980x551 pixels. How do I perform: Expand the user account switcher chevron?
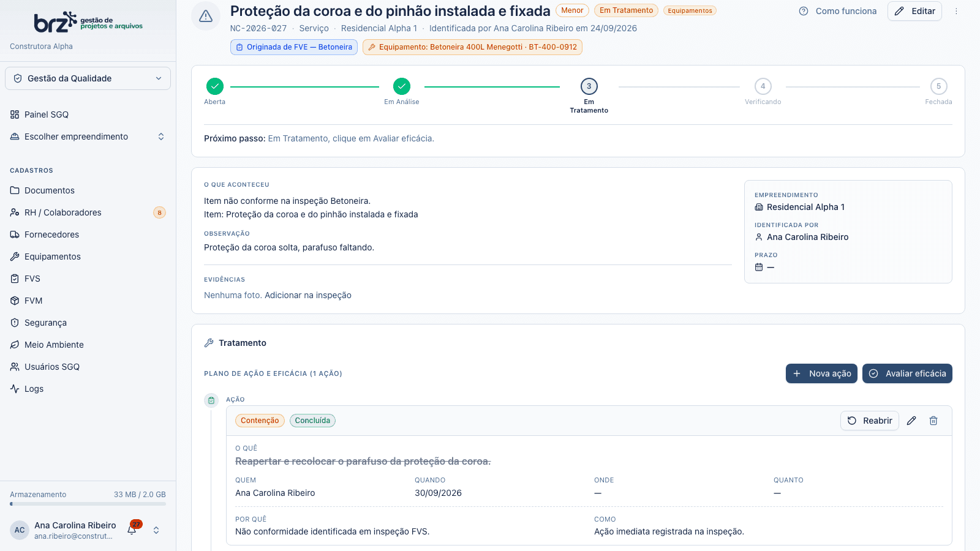tap(156, 530)
